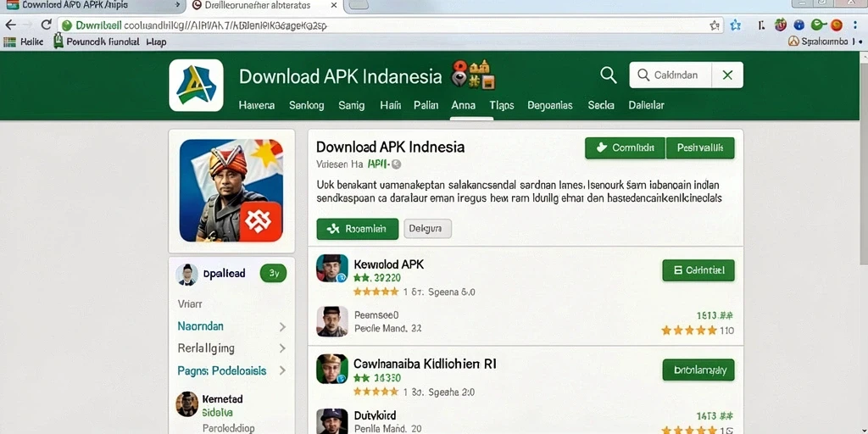The image size is (868, 434).
Task: Open the Cawlnanaiba Kidliohien RI title
Action: pos(425,364)
